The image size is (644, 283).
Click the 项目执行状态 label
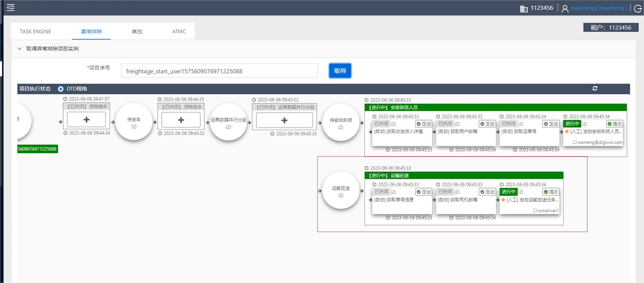35,89
